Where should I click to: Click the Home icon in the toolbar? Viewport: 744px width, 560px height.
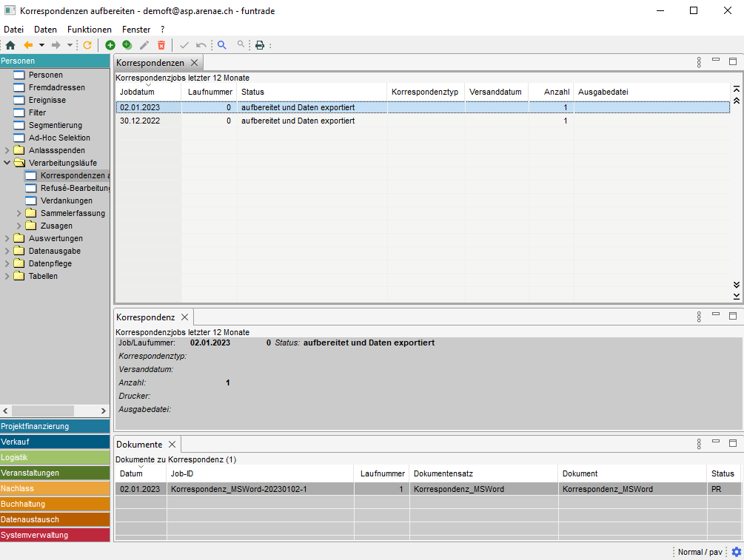(10, 45)
